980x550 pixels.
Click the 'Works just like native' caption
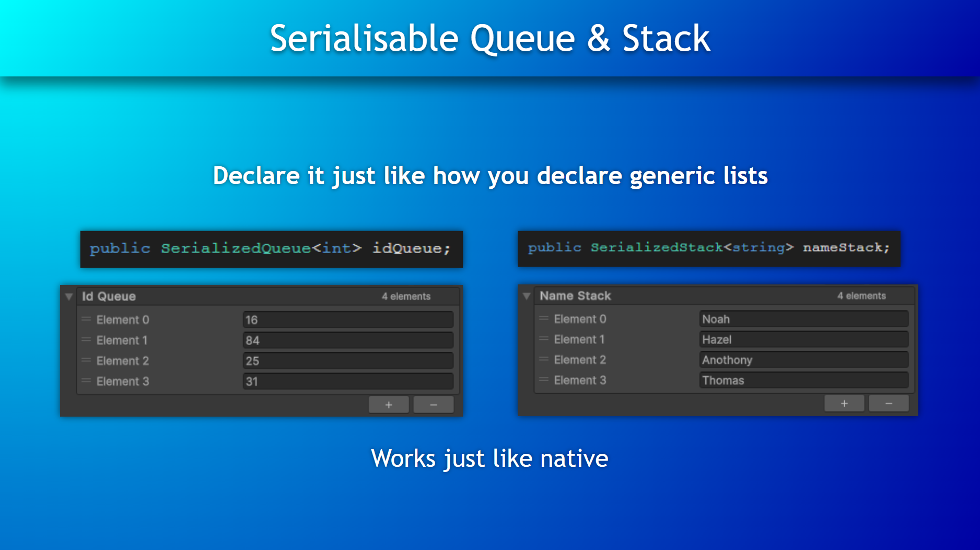coord(489,459)
